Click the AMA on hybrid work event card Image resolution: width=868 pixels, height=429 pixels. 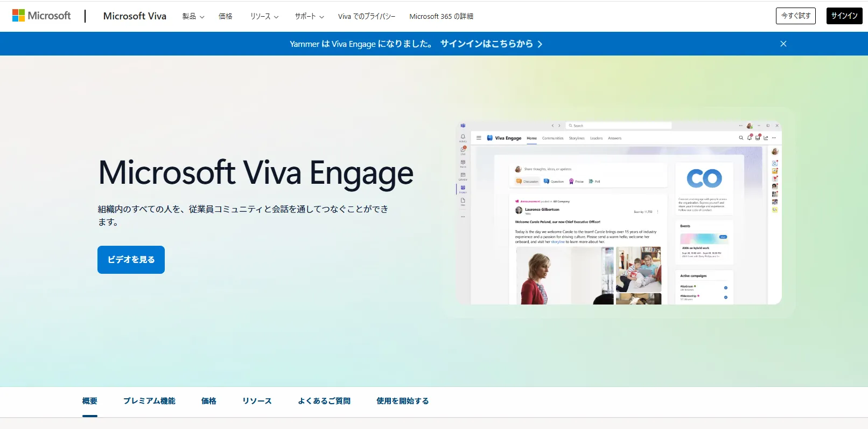pyautogui.click(x=704, y=245)
